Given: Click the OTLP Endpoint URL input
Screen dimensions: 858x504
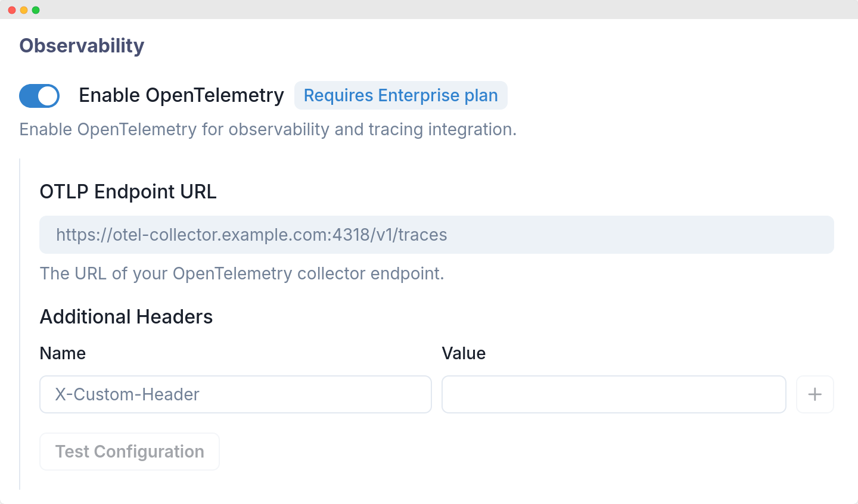Looking at the screenshot, I should pyautogui.click(x=436, y=234).
